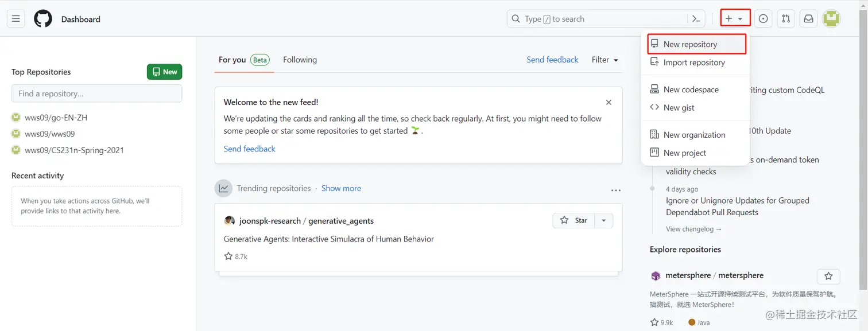Image resolution: width=868 pixels, height=331 pixels.
Task: Star the metersphere repository
Action: pos(828,277)
